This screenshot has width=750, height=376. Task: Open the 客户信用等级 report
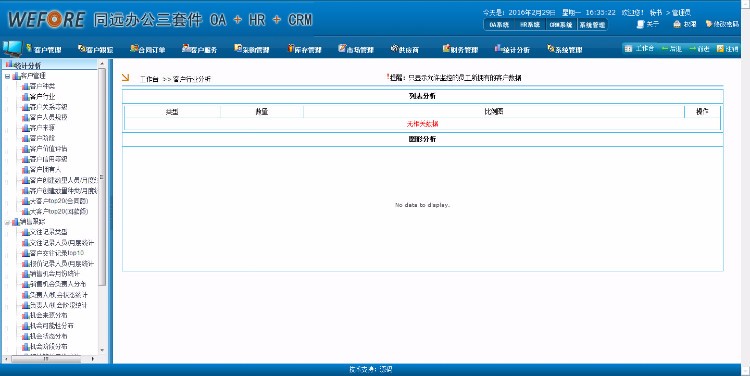click(x=48, y=159)
